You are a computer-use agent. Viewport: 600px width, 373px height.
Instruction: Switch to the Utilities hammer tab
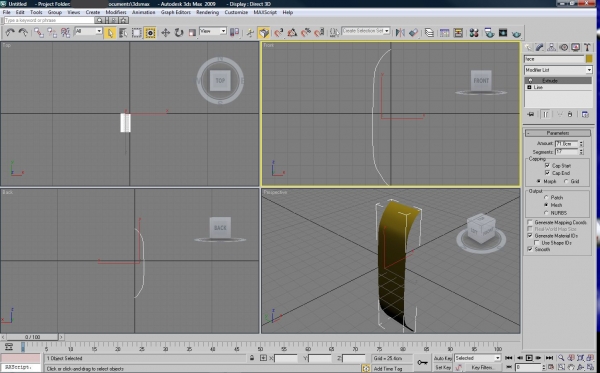(587, 47)
